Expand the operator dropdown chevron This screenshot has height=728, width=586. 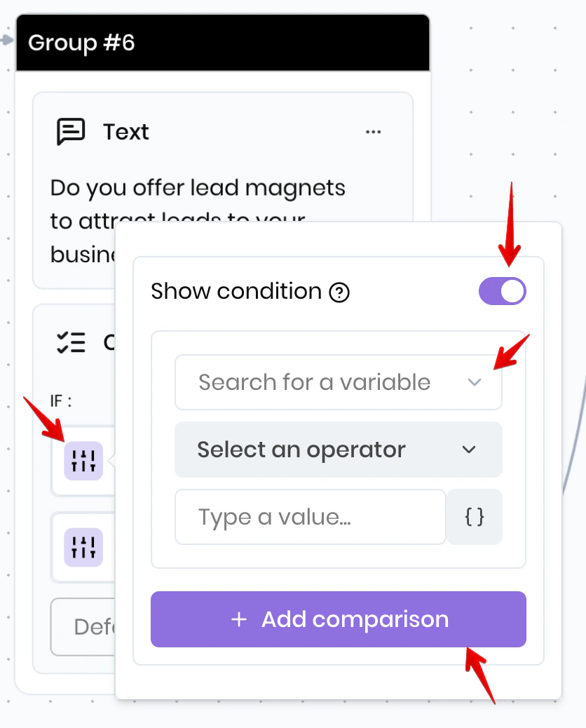tap(469, 450)
